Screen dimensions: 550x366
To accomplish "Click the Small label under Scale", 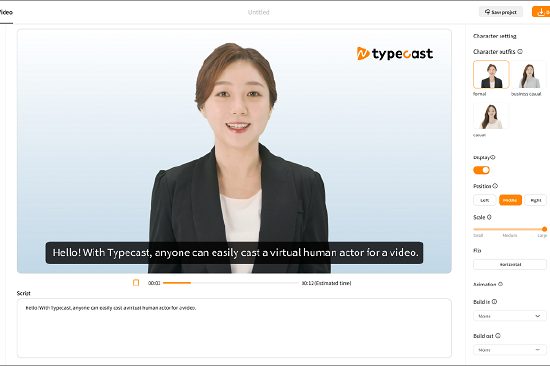I will click(478, 235).
